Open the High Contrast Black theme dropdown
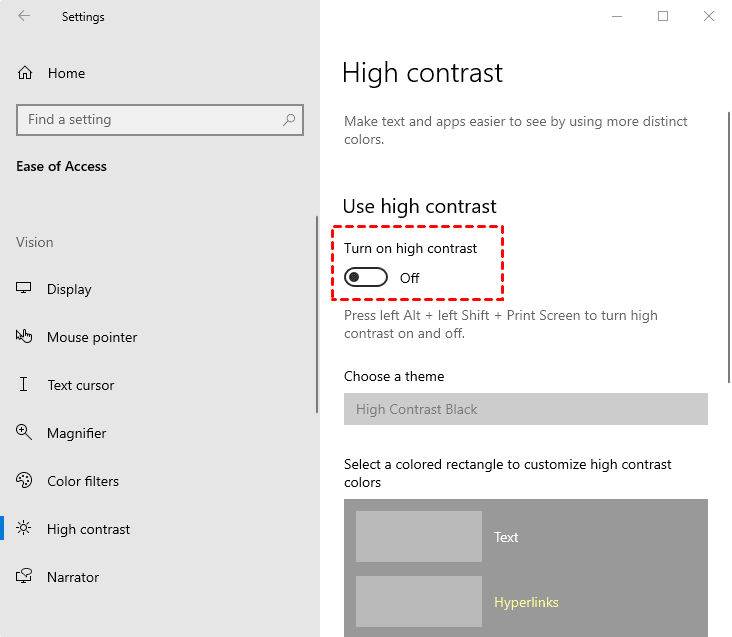Screen dimensions: 732x637 coord(525,409)
